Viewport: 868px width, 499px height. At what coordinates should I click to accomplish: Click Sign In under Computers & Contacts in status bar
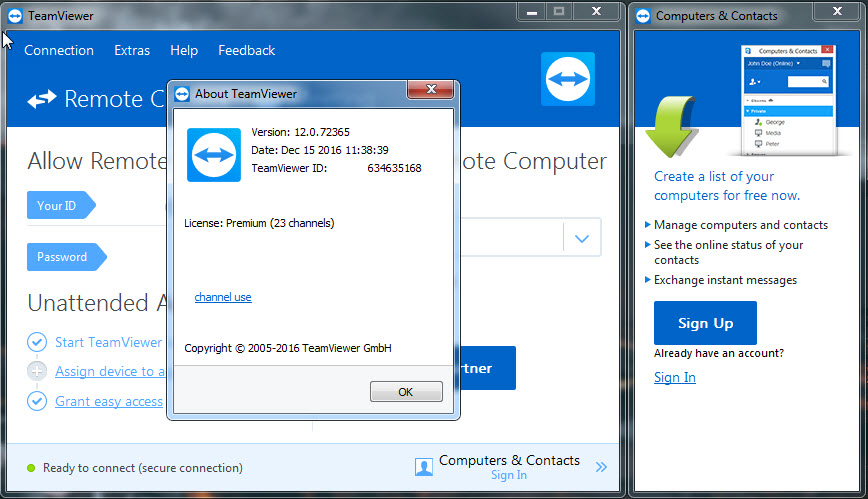[509, 475]
